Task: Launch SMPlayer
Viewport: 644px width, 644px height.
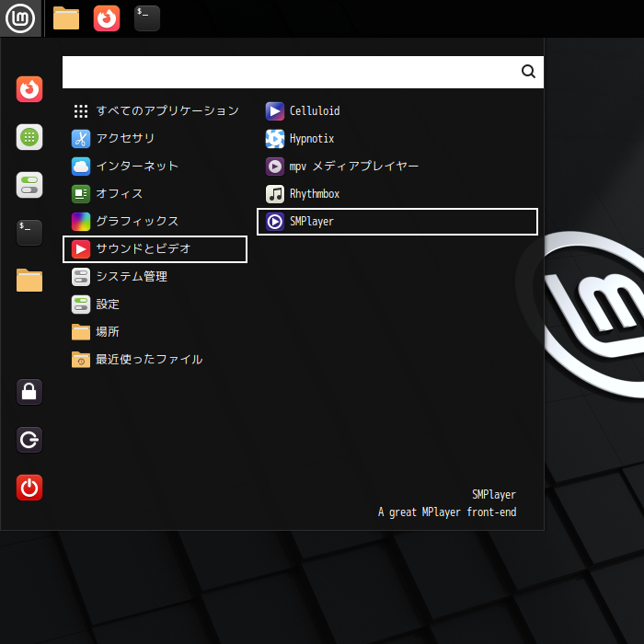Action: (397, 222)
